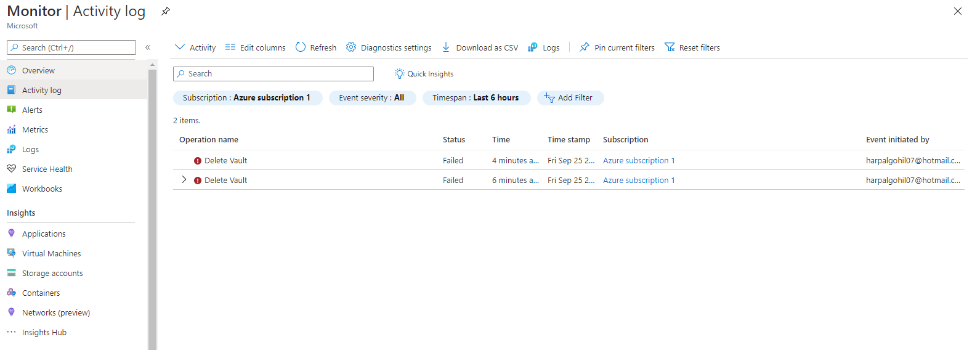Pin the Activity log blade
Viewport: 980px width, 350px height.
coord(166,11)
